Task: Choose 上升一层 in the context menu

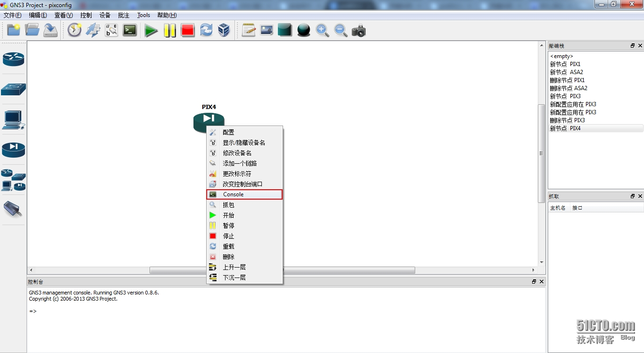Action: (245, 267)
